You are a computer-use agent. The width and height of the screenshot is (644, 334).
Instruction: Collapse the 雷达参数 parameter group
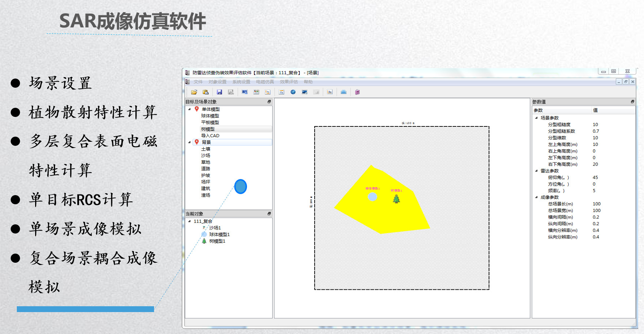pyautogui.click(x=536, y=171)
